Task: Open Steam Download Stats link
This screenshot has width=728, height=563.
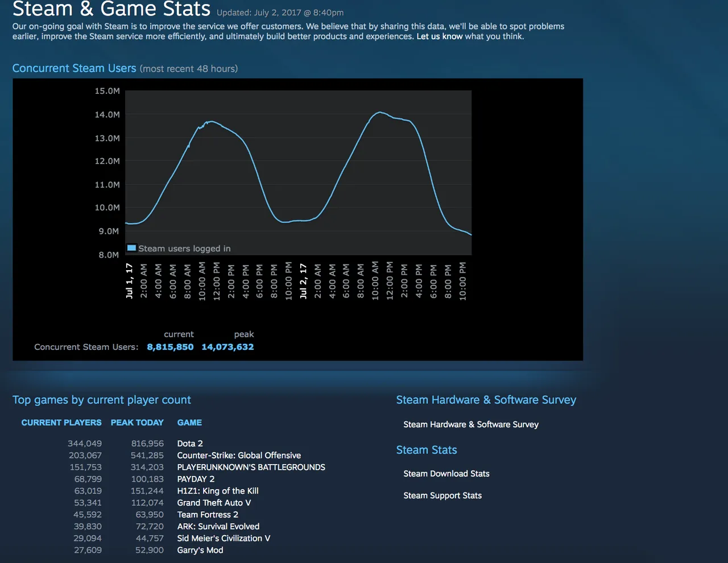Action: tap(446, 474)
